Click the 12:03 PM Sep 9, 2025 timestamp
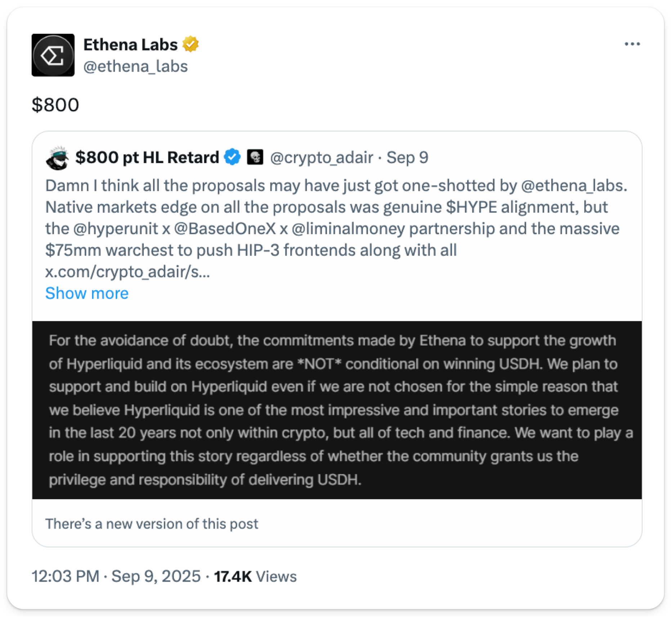 [x=116, y=576]
